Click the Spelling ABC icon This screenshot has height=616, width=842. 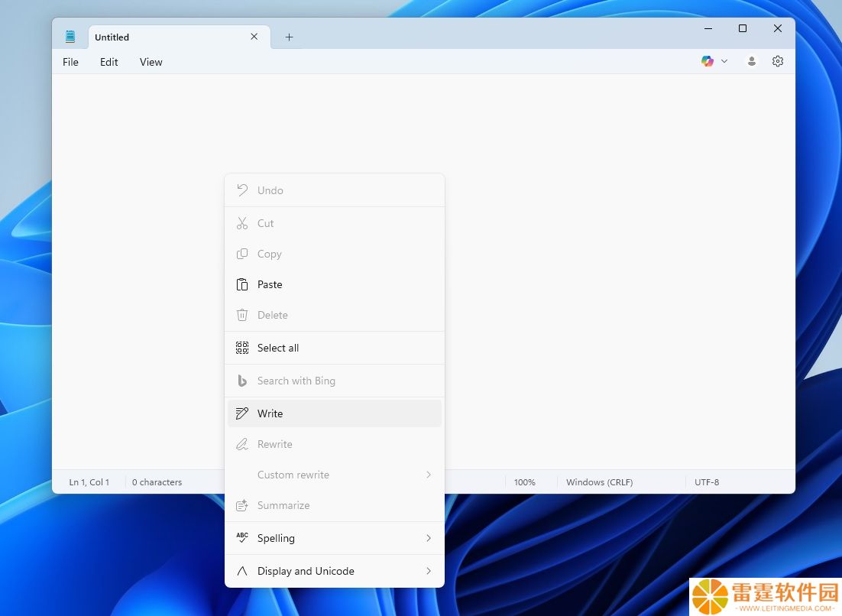point(242,537)
